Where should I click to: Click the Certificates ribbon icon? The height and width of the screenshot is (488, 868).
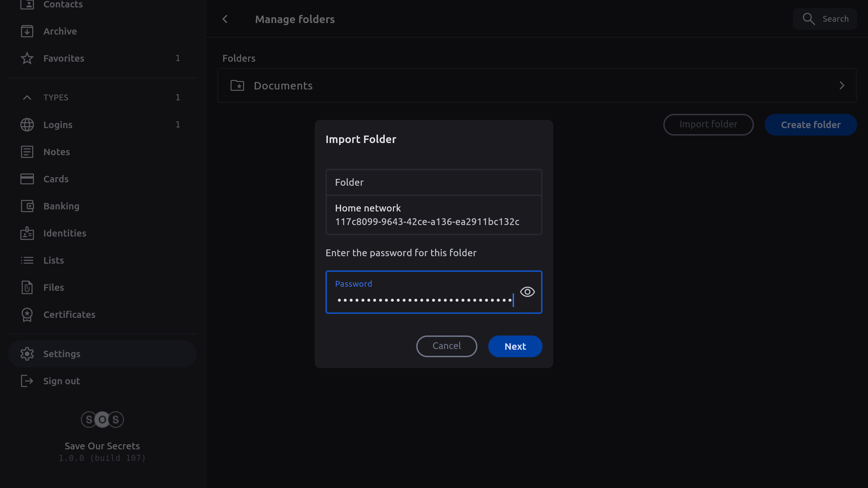[x=27, y=314]
